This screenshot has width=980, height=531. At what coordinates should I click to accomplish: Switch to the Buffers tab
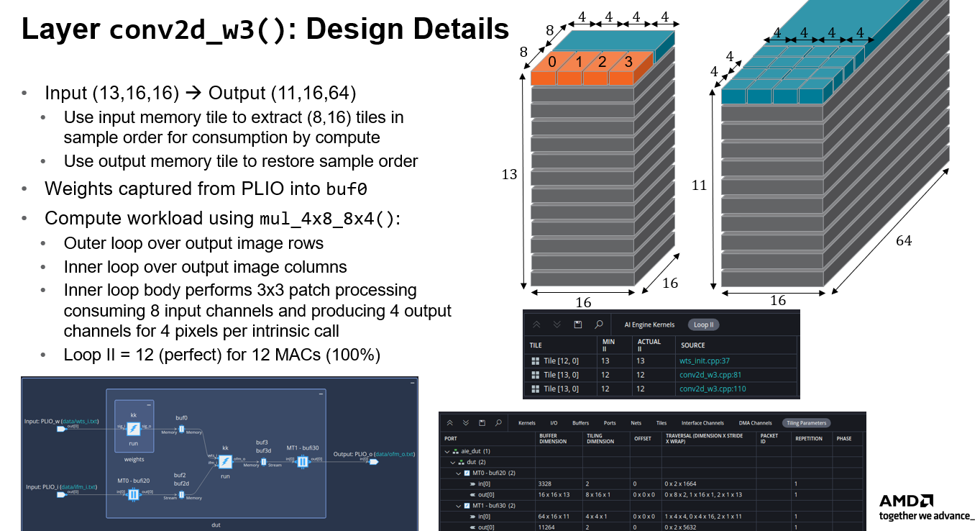coord(580,422)
